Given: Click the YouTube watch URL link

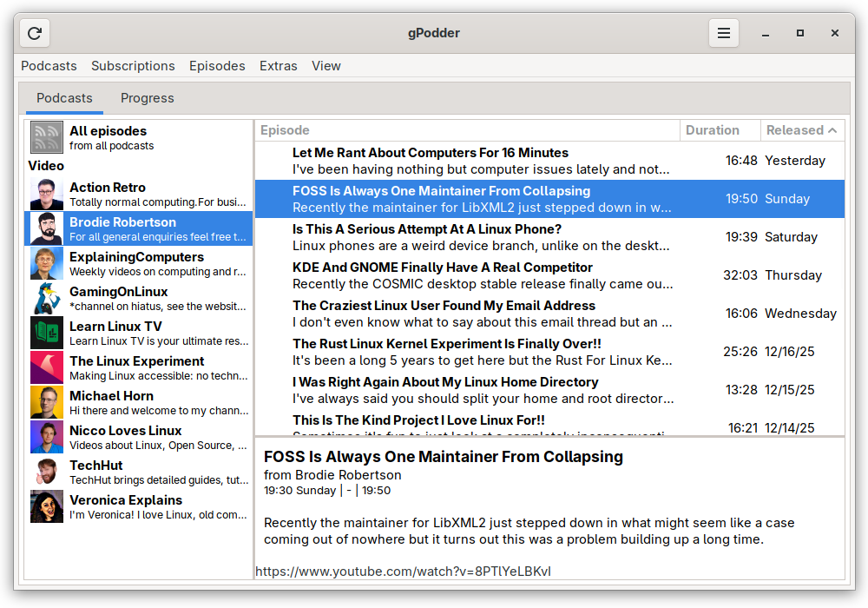Looking at the screenshot, I should [x=403, y=572].
